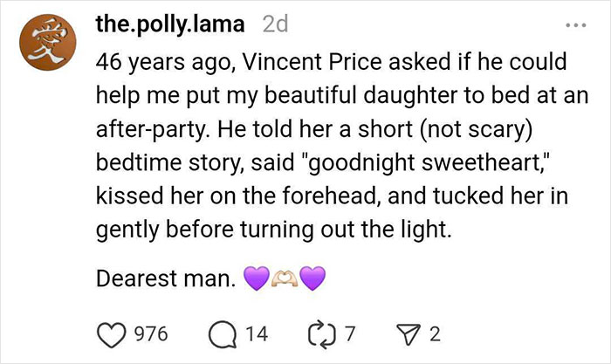Open the.polly.lama profile avatar
The width and height of the screenshot is (611, 364).
click(50, 49)
